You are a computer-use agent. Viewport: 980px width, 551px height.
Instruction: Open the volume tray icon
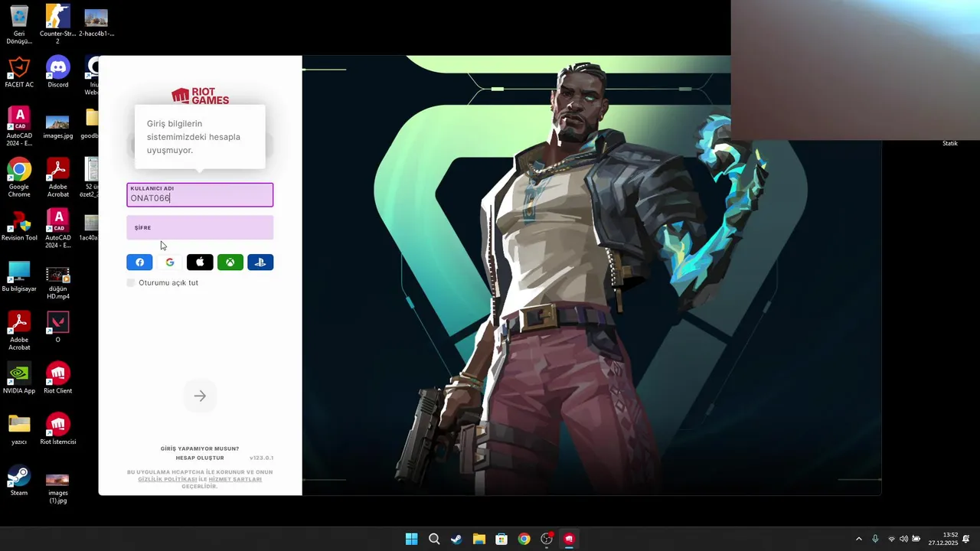pyautogui.click(x=903, y=539)
